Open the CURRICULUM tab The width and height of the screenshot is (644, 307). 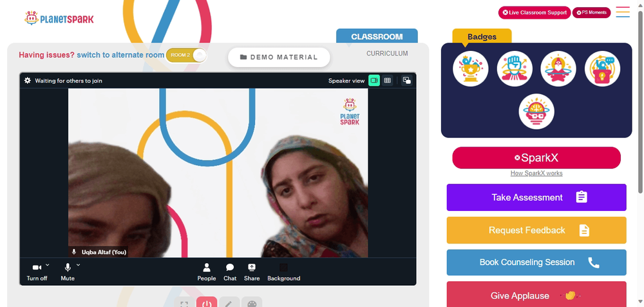[x=387, y=54]
